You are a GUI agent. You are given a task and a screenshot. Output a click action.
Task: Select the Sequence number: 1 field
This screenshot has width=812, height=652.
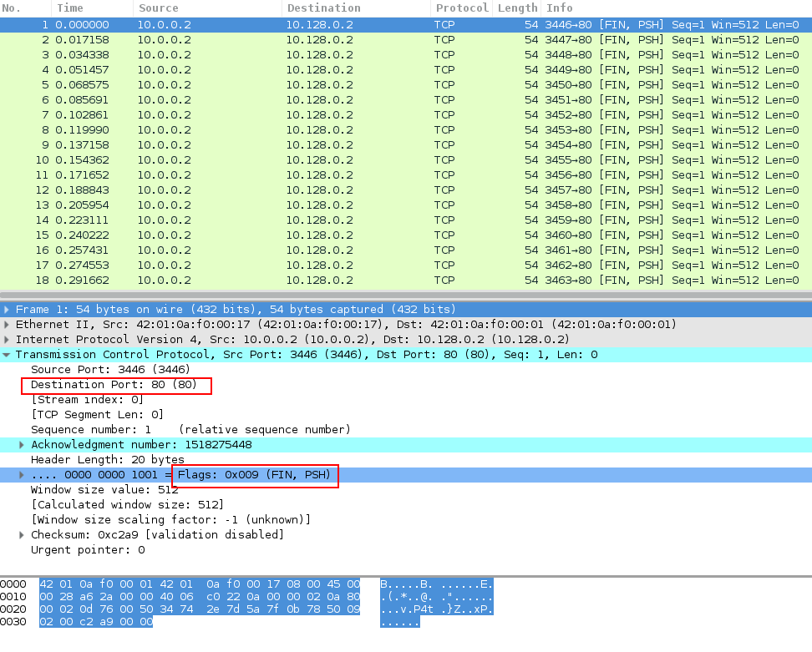[x=406, y=429]
